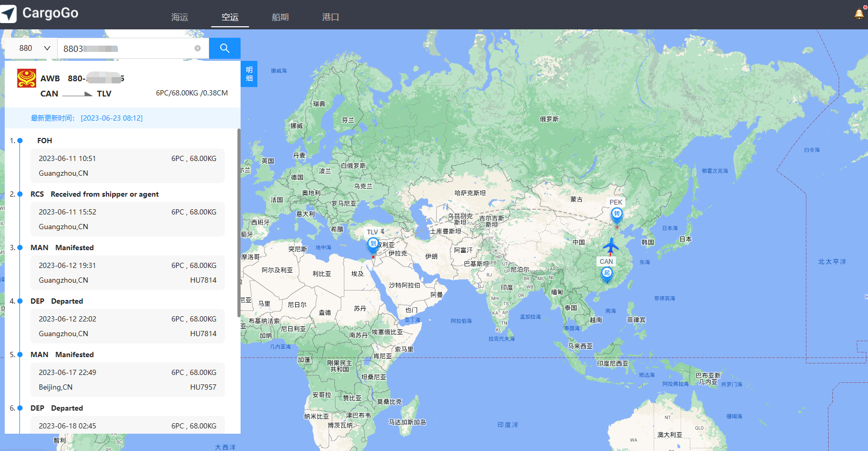Click the blue airplane on the map
Image resolution: width=868 pixels, height=451 pixels.
click(611, 245)
